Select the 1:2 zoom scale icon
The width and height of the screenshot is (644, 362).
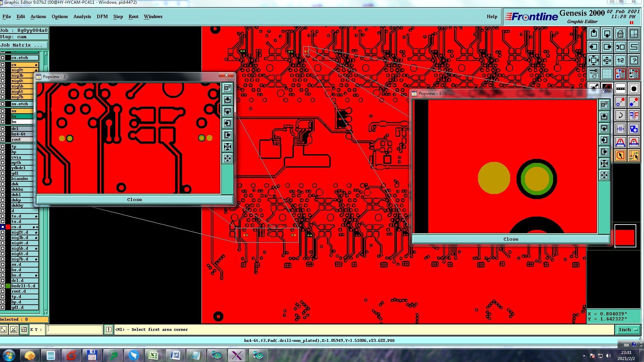pyautogui.click(x=620, y=60)
